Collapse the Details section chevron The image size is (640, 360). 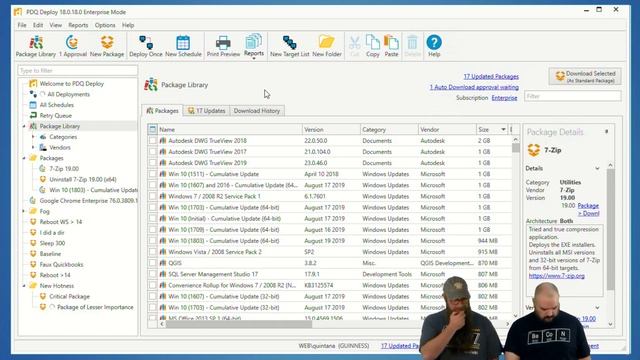pyautogui.click(x=597, y=168)
